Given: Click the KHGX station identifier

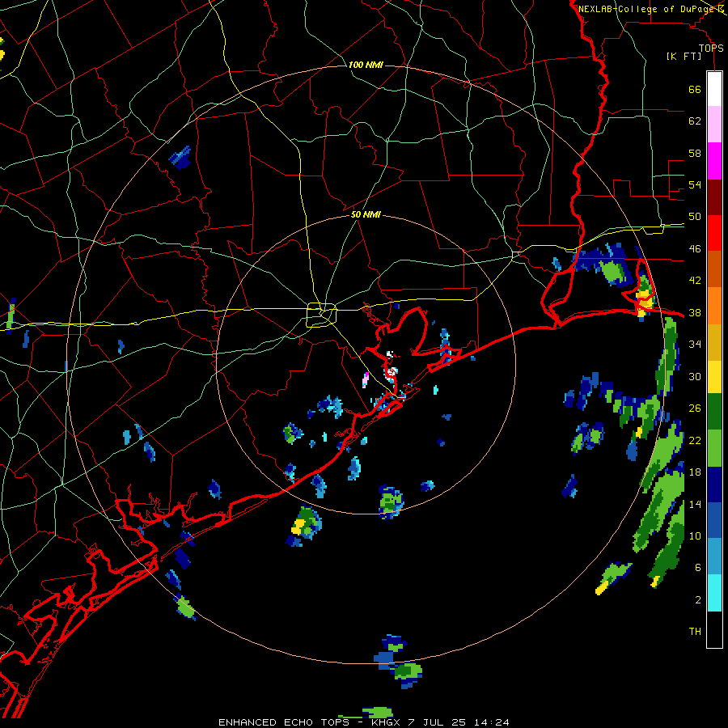Looking at the screenshot, I should coord(385,722).
